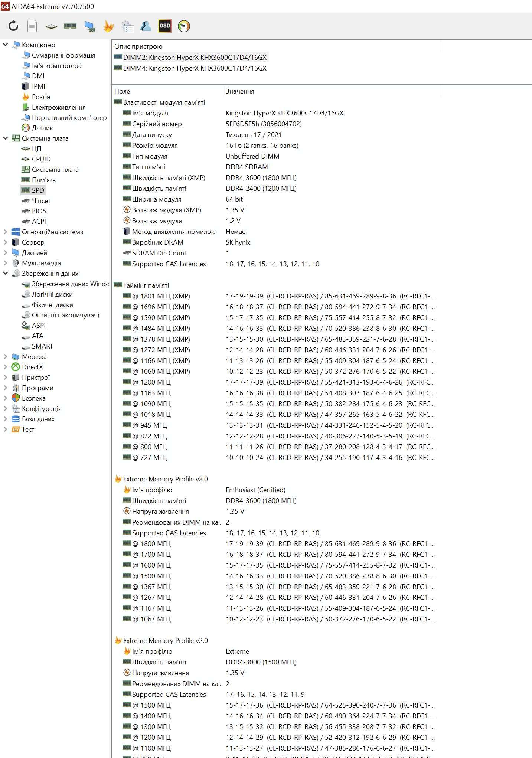Select the Конфігурація tree item
The image size is (532, 758).
tap(42, 408)
